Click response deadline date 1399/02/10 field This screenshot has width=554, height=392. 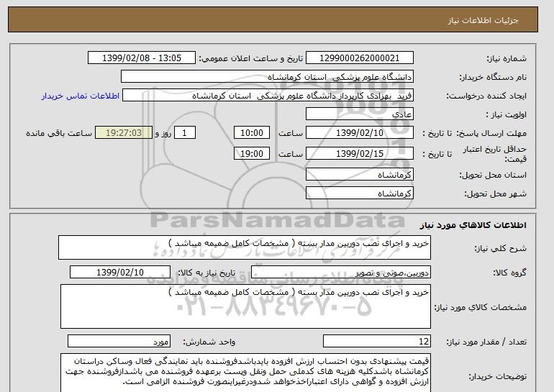pos(359,133)
